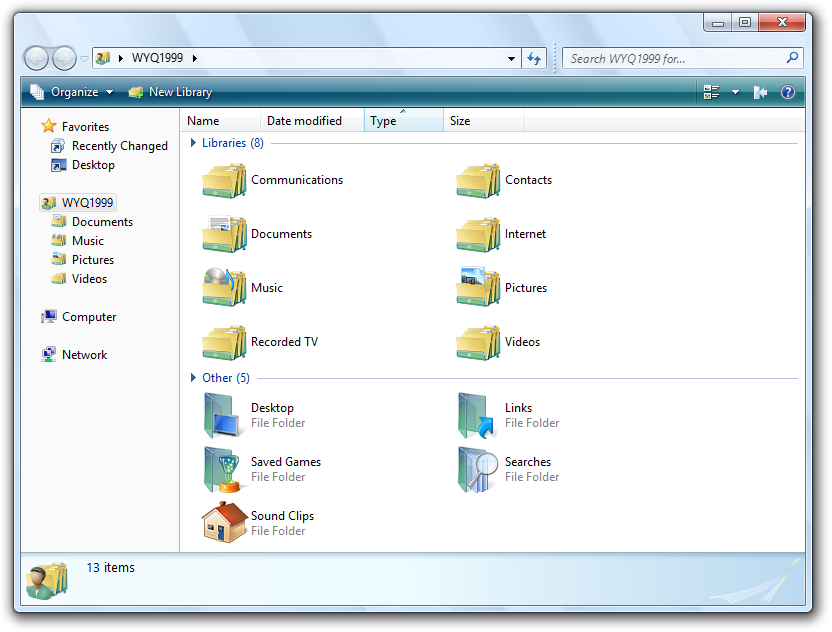Open the Organize dropdown menu

click(66, 92)
